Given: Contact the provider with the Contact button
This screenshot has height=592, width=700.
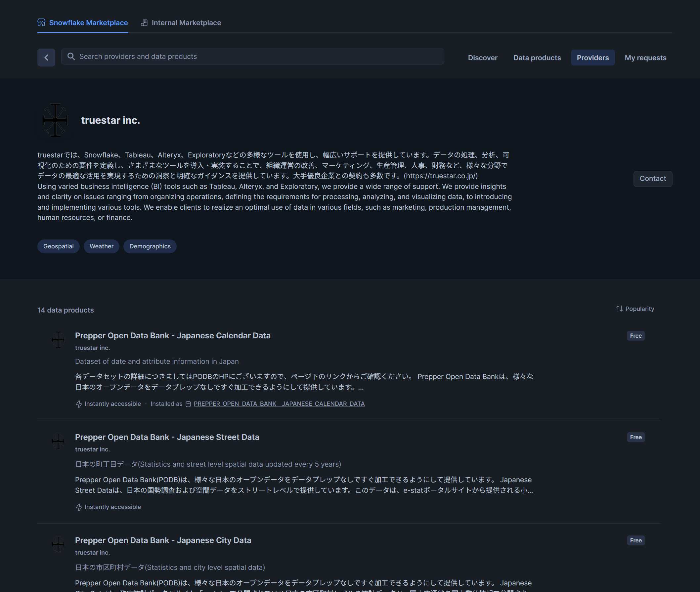Looking at the screenshot, I should click(x=653, y=179).
